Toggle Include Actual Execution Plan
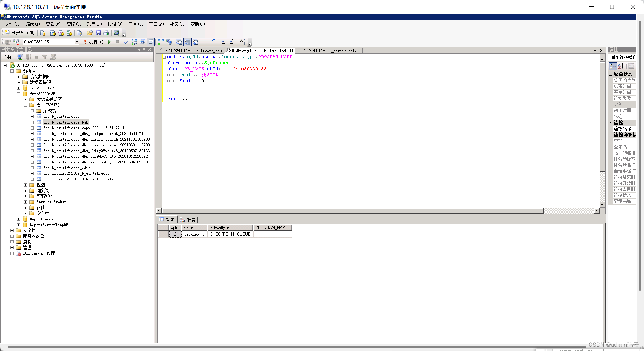Screen dimensions: 644x351 click(161, 42)
